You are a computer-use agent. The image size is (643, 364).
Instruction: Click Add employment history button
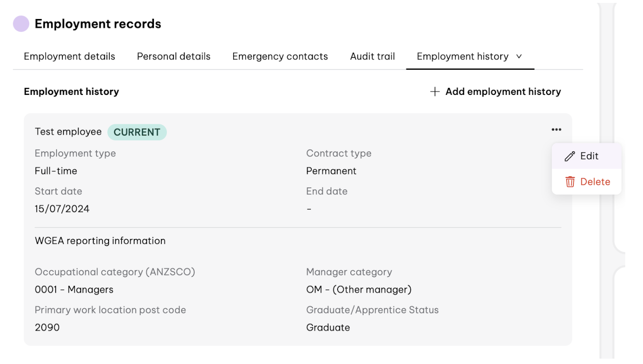(503, 92)
